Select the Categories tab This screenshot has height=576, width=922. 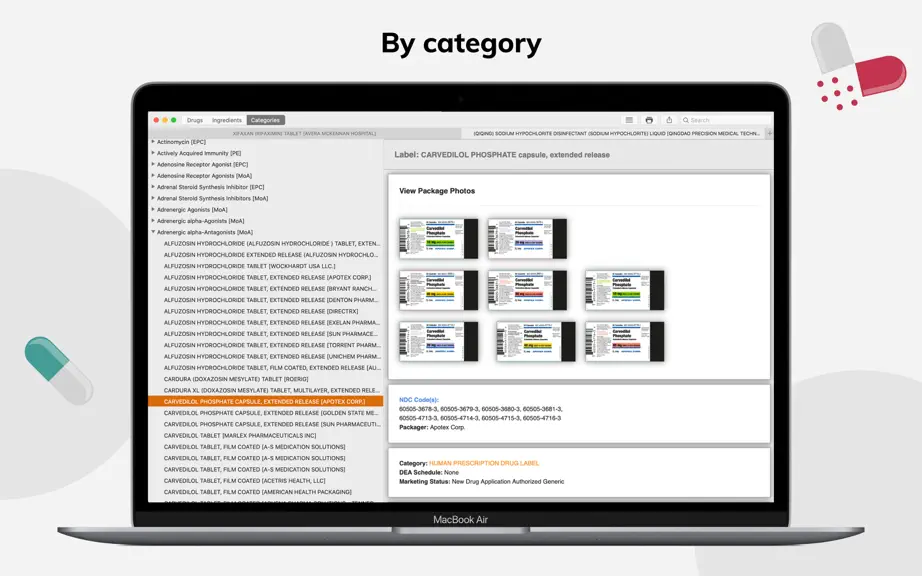coord(265,120)
